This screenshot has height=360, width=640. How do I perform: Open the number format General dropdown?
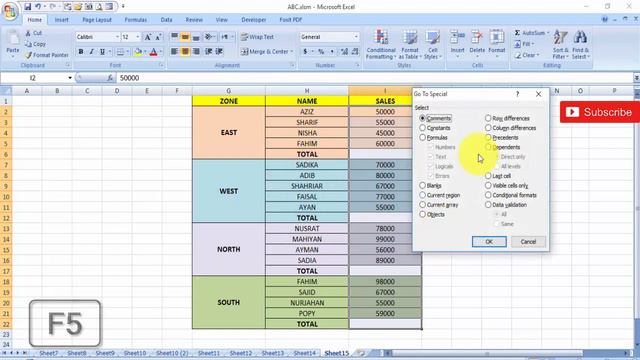(356, 37)
